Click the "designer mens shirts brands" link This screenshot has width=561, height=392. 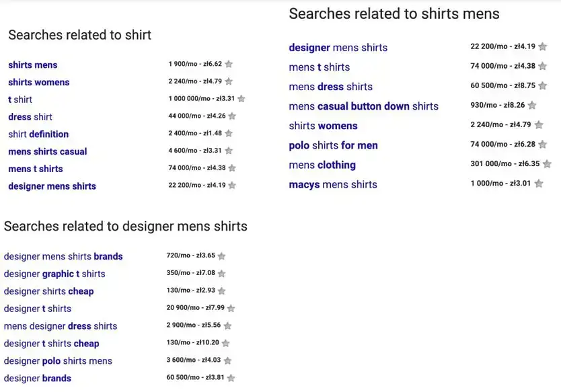point(63,256)
